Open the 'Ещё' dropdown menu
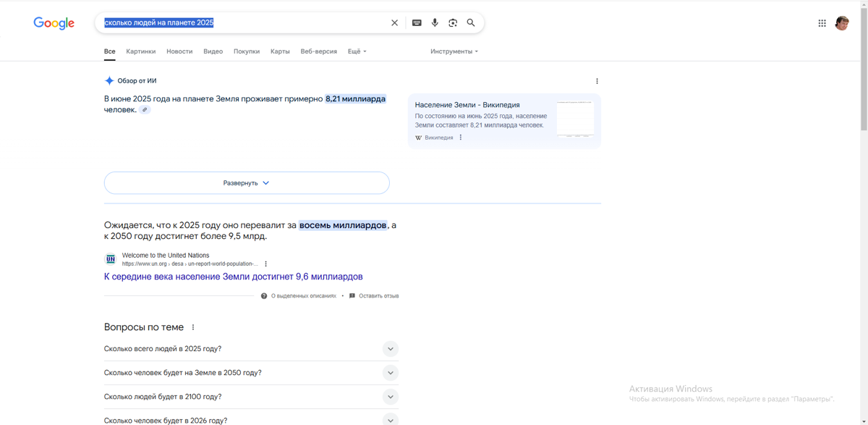Screen dimensions: 868x425 pyautogui.click(x=357, y=51)
